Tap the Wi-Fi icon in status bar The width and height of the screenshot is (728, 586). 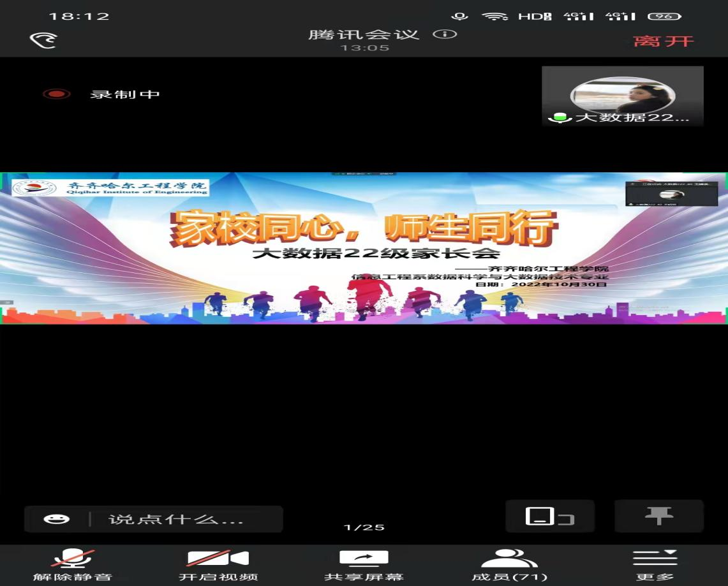point(494,17)
